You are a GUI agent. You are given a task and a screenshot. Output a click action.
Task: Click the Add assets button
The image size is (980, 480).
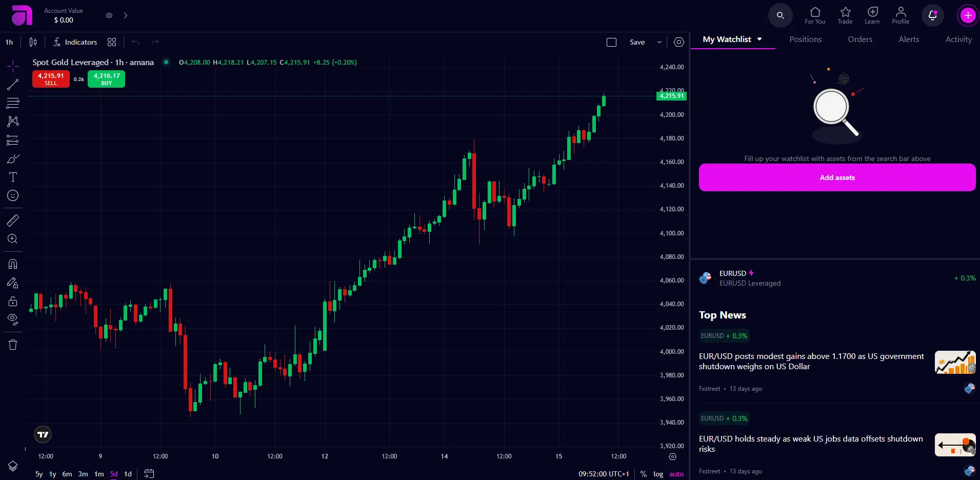pos(837,177)
